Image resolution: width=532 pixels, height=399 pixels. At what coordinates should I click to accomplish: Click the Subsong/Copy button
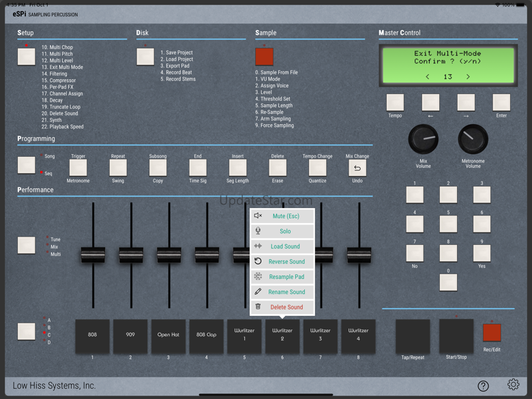(x=158, y=168)
